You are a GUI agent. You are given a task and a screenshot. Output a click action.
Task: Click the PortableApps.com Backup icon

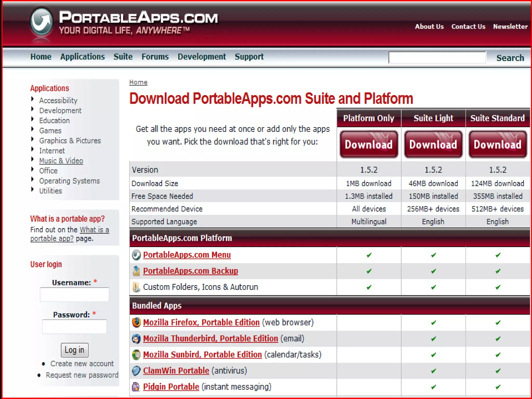(x=136, y=271)
